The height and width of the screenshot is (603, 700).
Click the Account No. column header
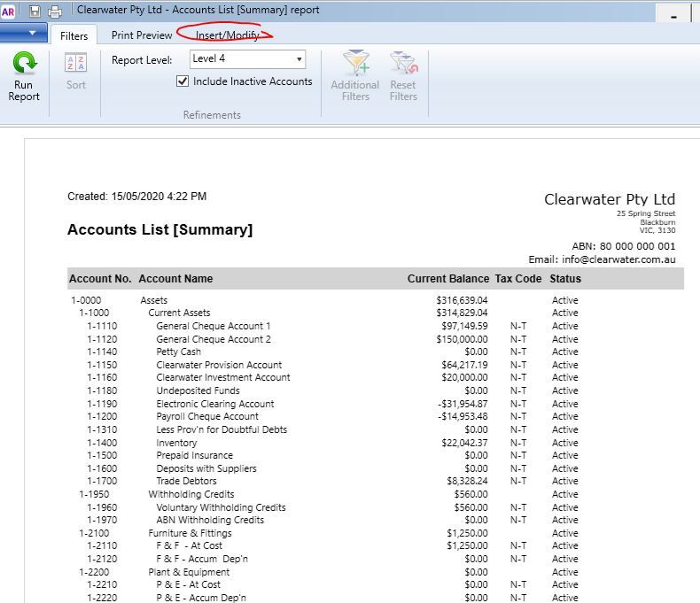point(100,279)
